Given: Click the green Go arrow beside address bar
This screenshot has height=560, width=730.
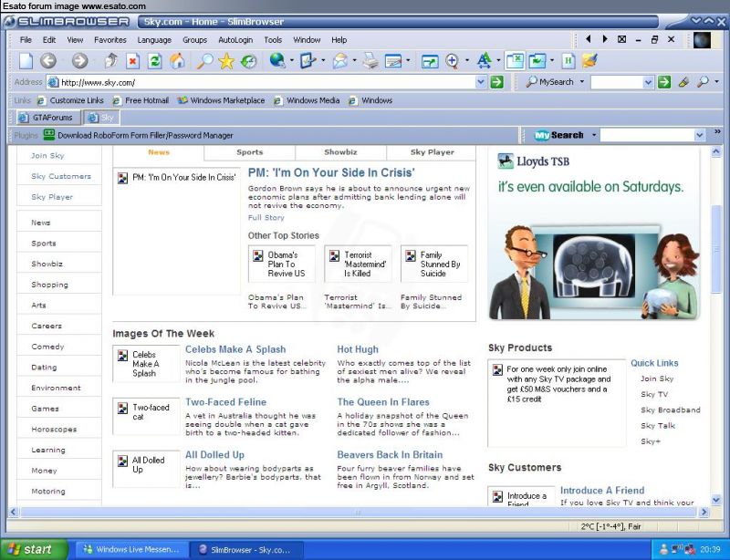Looking at the screenshot, I should click(497, 82).
